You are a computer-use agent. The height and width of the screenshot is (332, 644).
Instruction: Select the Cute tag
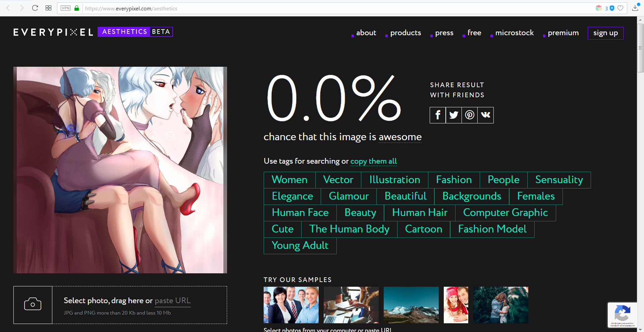282,229
